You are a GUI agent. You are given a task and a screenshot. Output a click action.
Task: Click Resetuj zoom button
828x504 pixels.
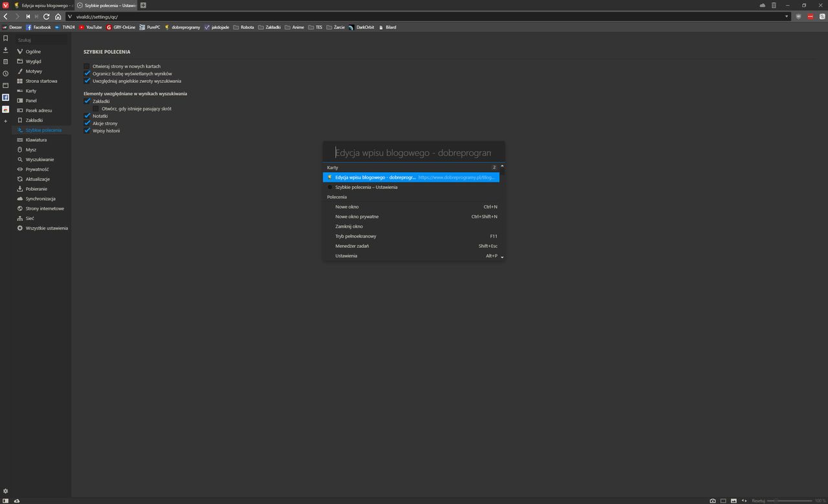[758, 501]
